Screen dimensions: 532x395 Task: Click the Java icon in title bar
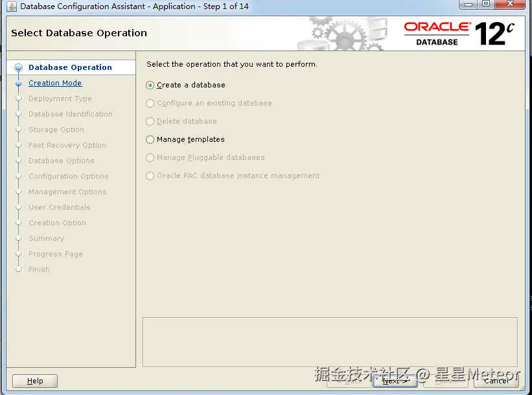pyautogui.click(x=12, y=6)
